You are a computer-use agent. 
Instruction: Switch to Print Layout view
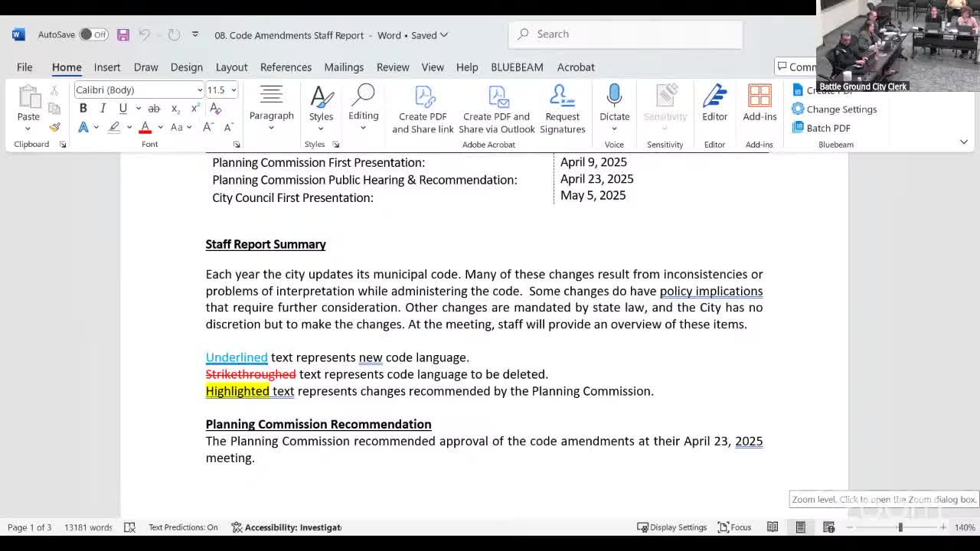pyautogui.click(x=800, y=527)
